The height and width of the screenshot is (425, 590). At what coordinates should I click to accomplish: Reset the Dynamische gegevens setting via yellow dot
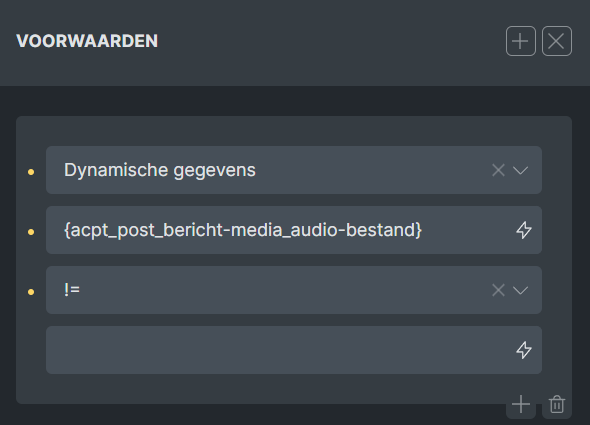[x=31, y=172]
